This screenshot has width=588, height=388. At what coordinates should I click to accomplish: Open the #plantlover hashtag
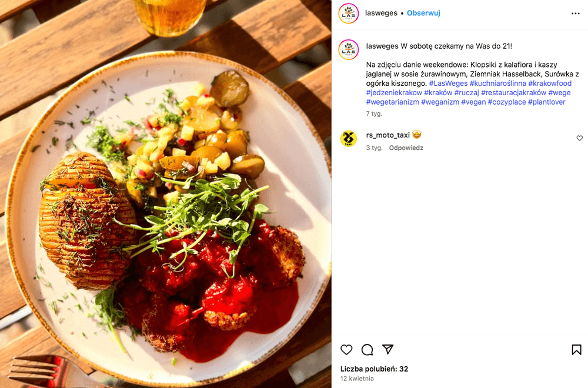pos(546,102)
